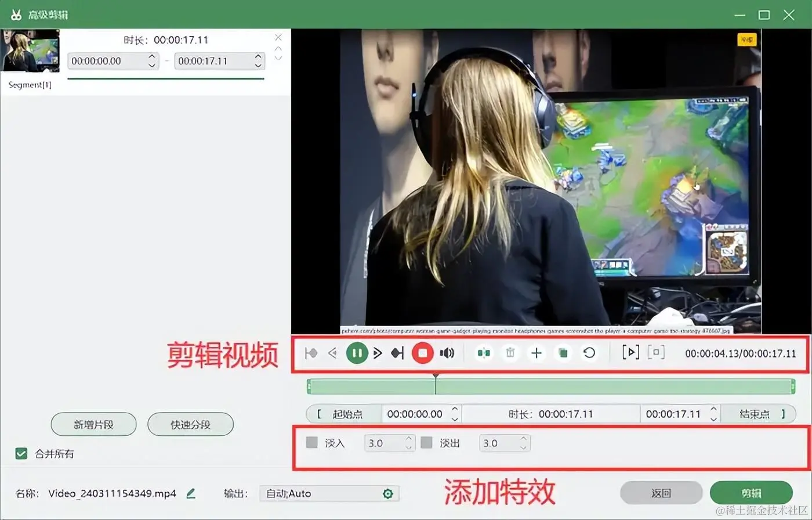The image size is (812, 520).
Task: Adjust the 淡入 duration stepper
Action: coord(409,443)
